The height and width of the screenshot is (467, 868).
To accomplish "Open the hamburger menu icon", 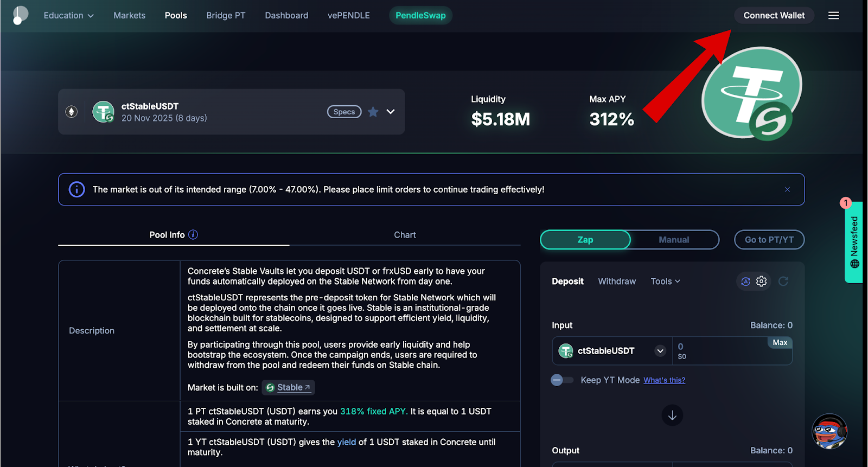I will click(x=834, y=16).
